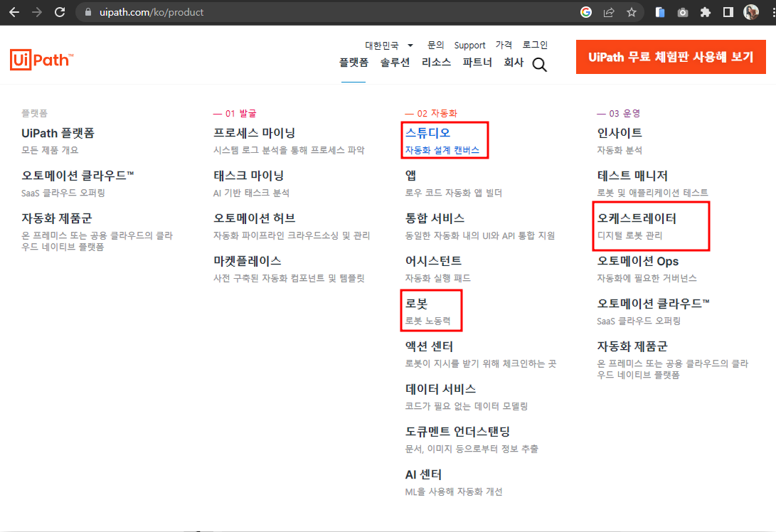Open 스튜디오 product link
The image size is (776, 532).
click(x=427, y=133)
